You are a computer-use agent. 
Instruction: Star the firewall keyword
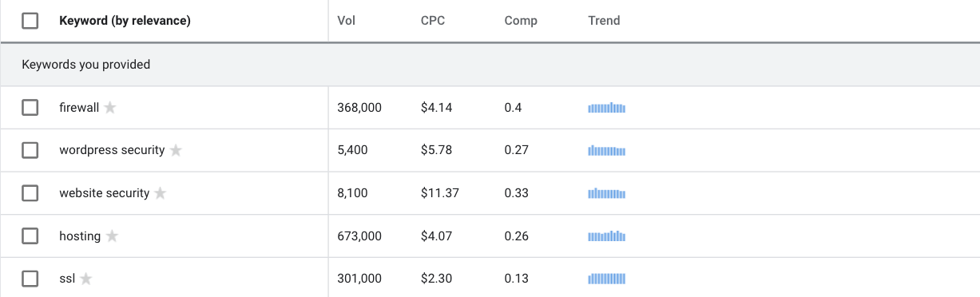click(x=110, y=107)
